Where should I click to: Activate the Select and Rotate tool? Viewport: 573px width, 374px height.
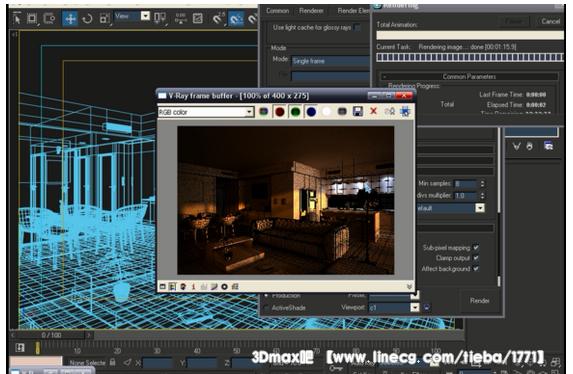pyautogui.click(x=87, y=18)
